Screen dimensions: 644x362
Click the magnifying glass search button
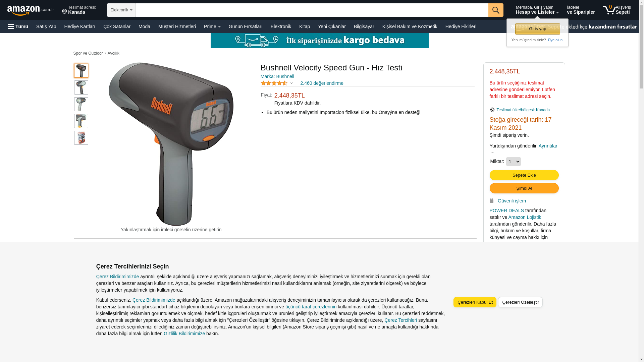496,10
